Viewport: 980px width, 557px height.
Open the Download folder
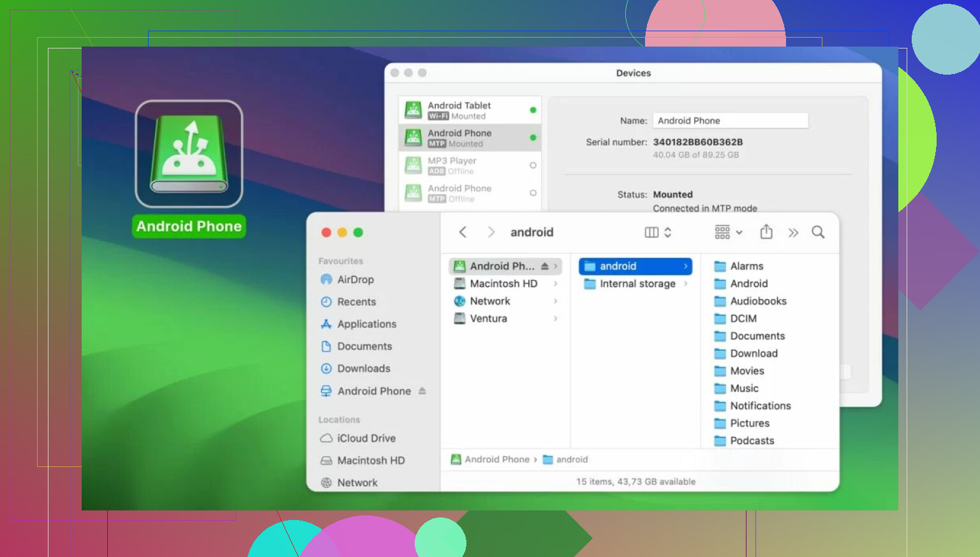click(x=746, y=353)
